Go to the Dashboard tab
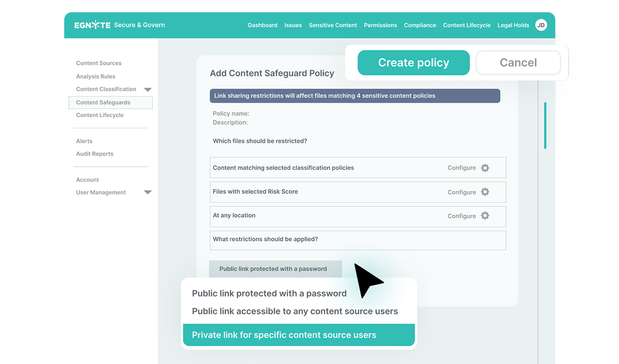The width and height of the screenshot is (619, 364). pyautogui.click(x=263, y=25)
